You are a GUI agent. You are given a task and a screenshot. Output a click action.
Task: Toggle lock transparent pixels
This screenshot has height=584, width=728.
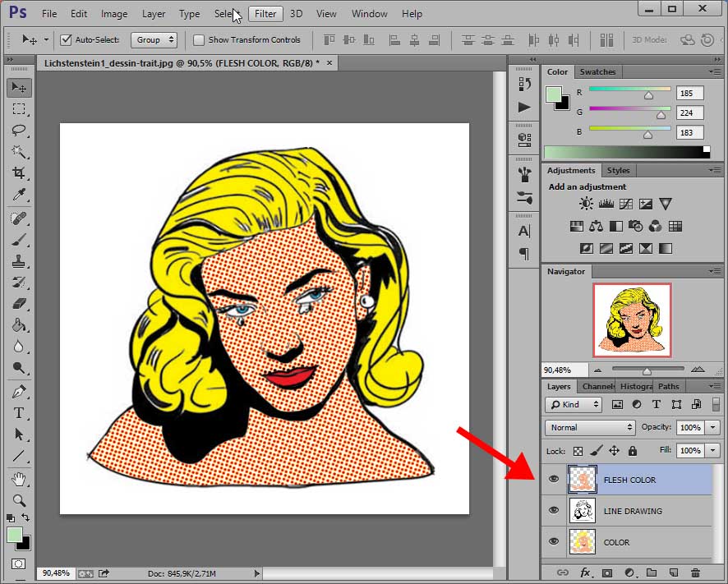[578, 451]
